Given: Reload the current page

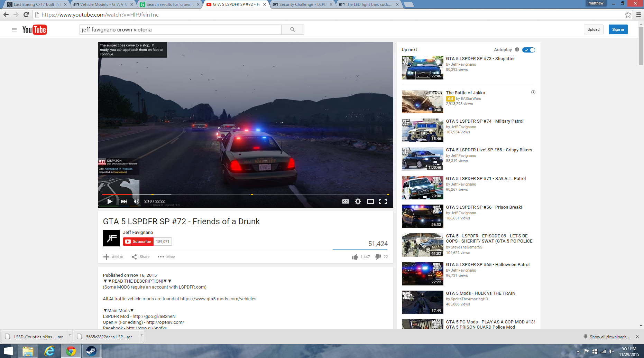Looking at the screenshot, I should (26, 15).
